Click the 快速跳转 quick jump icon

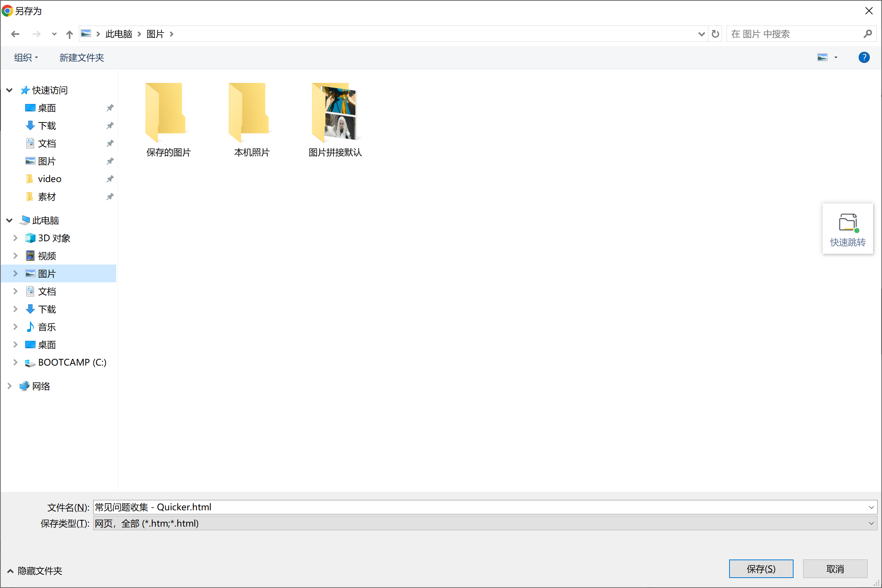tap(848, 229)
